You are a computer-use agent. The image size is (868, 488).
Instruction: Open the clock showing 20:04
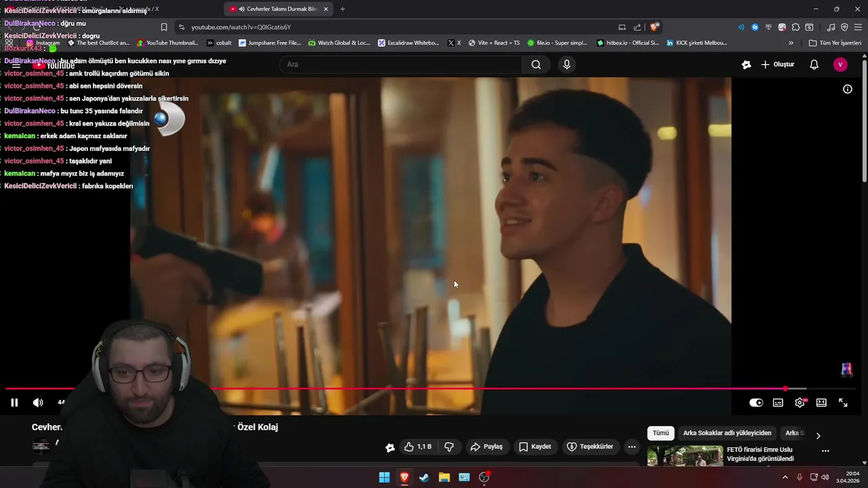(x=848, y=477)
